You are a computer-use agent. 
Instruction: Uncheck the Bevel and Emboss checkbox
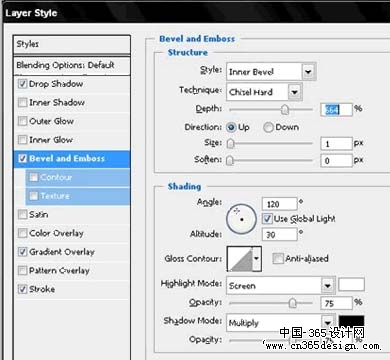coord(22,158)
